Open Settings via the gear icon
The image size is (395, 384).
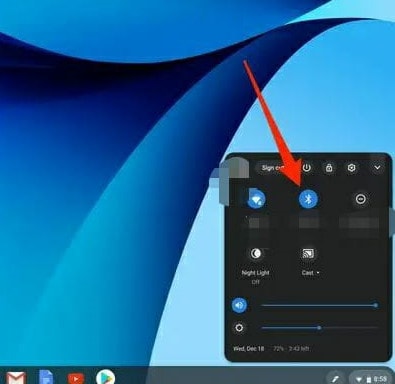351,168
